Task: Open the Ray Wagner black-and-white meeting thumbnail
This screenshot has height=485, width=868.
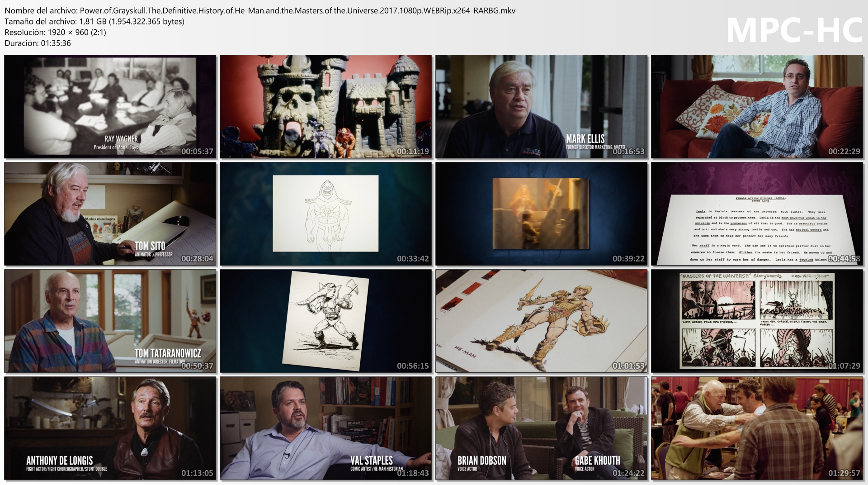Action: click(110, 107)
